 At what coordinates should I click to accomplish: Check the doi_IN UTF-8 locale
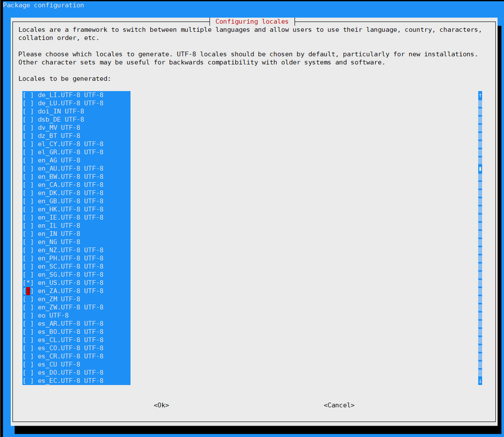click(28, 112)
